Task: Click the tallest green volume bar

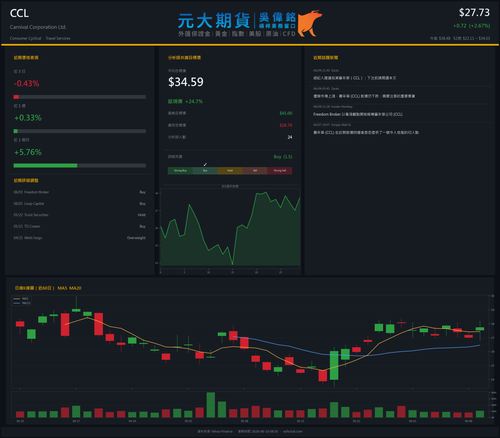Action: point(211,405)
